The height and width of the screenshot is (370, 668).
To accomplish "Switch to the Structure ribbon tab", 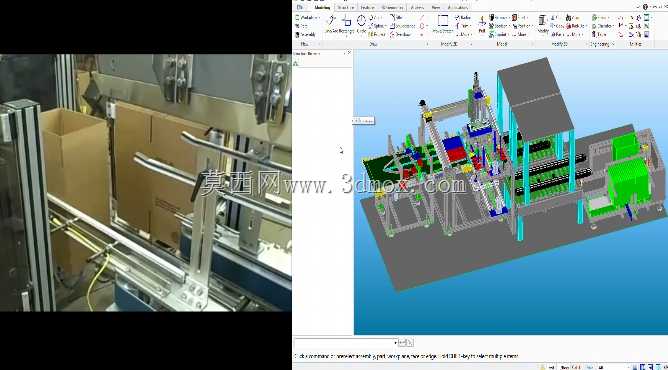I will 346,8.
